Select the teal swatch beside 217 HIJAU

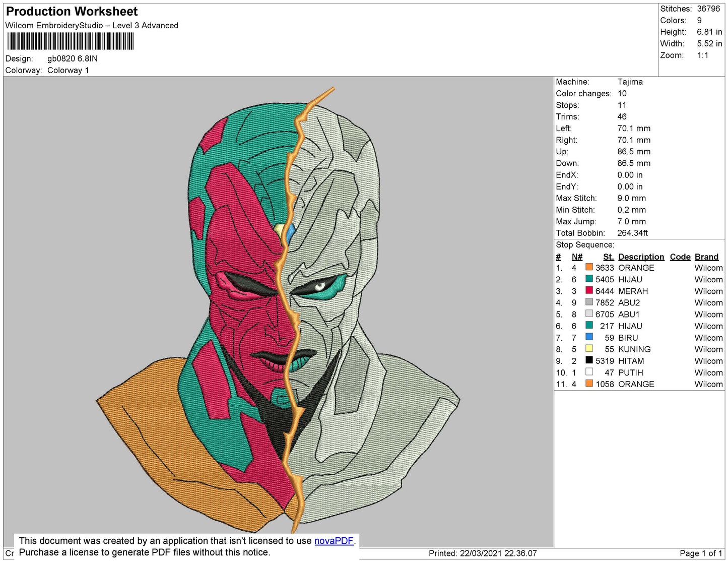click(x=589, y=325)
